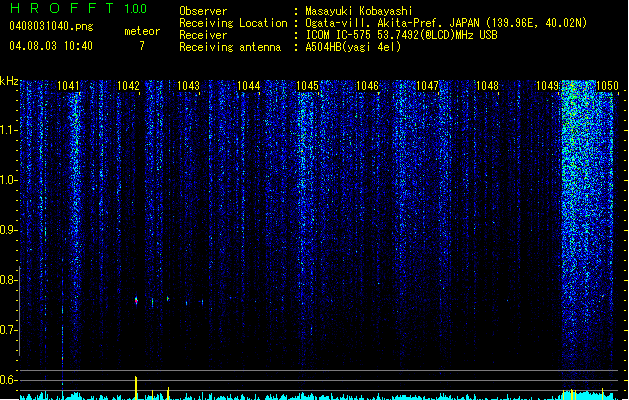This screenshot has height=400, width=629.
Task: Click the timestamp 04.08.03 10:40
Action: (x=51, y=45)
